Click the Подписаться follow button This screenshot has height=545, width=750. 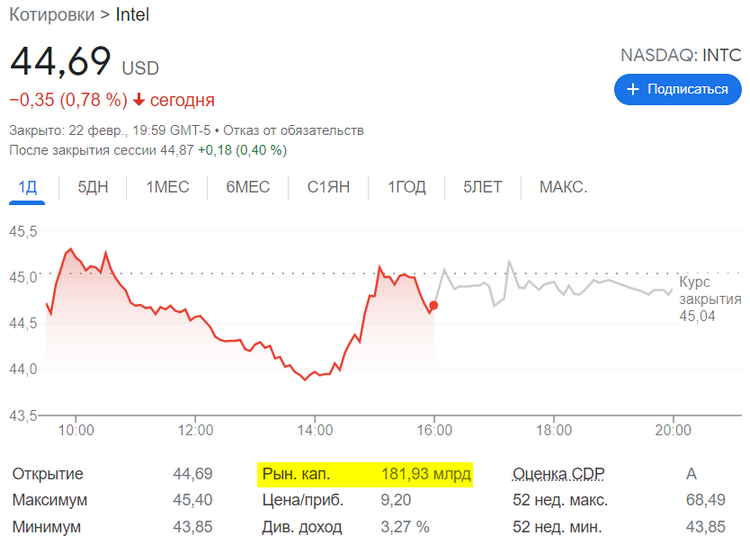tap(677, 89)
